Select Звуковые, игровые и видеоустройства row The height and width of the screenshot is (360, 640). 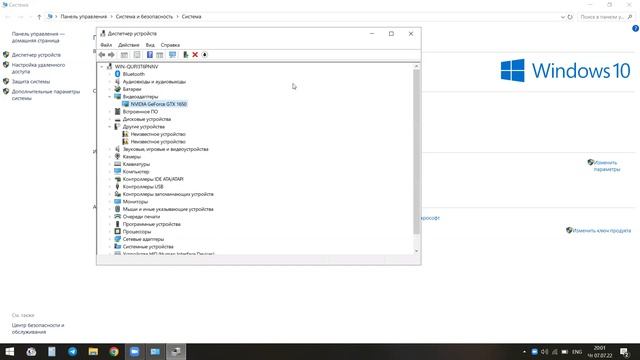[165, 149]
